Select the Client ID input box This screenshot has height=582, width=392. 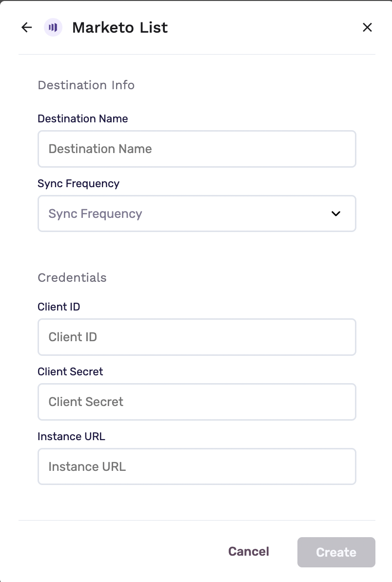[197, 337]
